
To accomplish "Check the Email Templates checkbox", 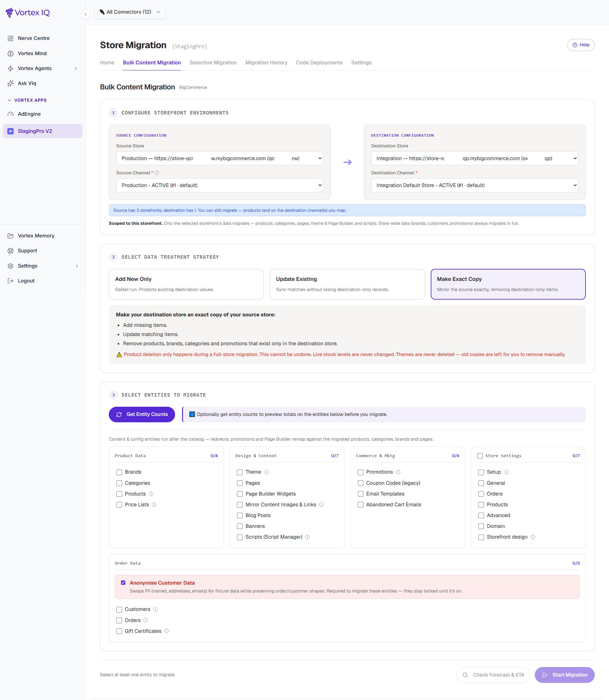I will (361, 494).
